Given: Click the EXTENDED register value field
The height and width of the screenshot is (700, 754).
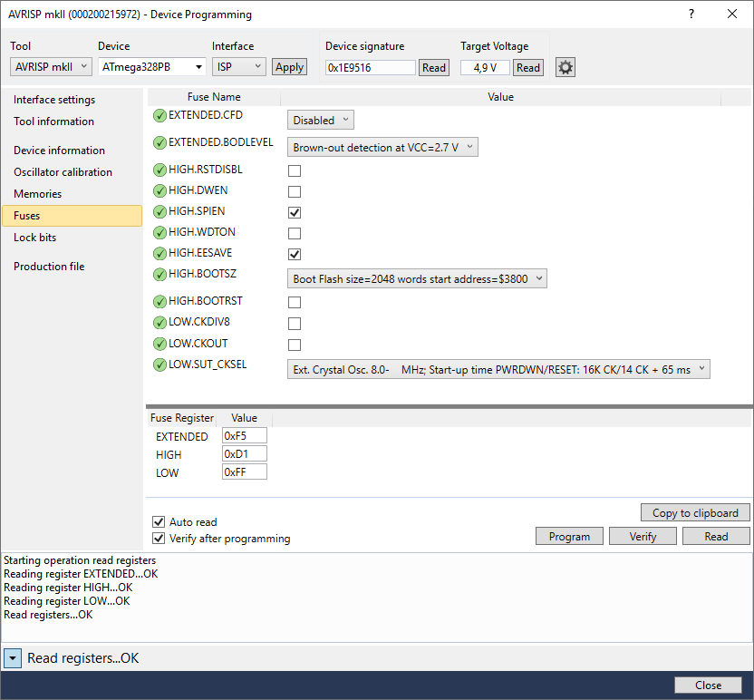Looking at the screenshot, I should tap(245, 436).
